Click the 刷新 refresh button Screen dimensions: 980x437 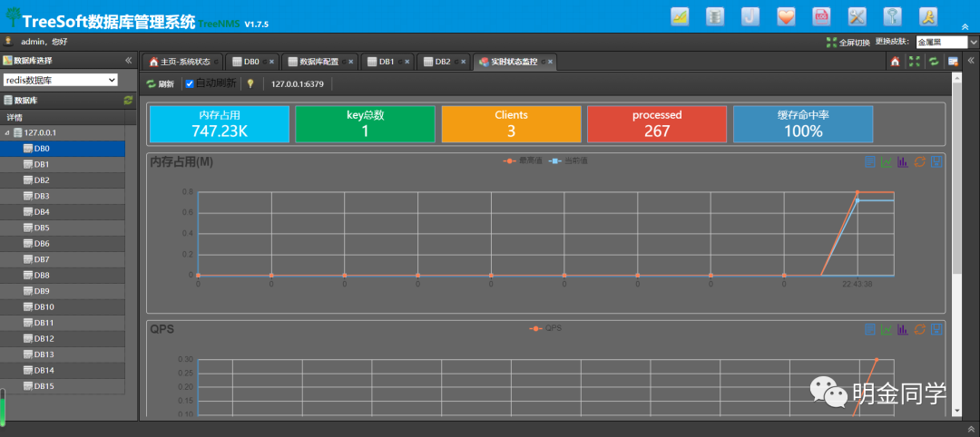160,83
